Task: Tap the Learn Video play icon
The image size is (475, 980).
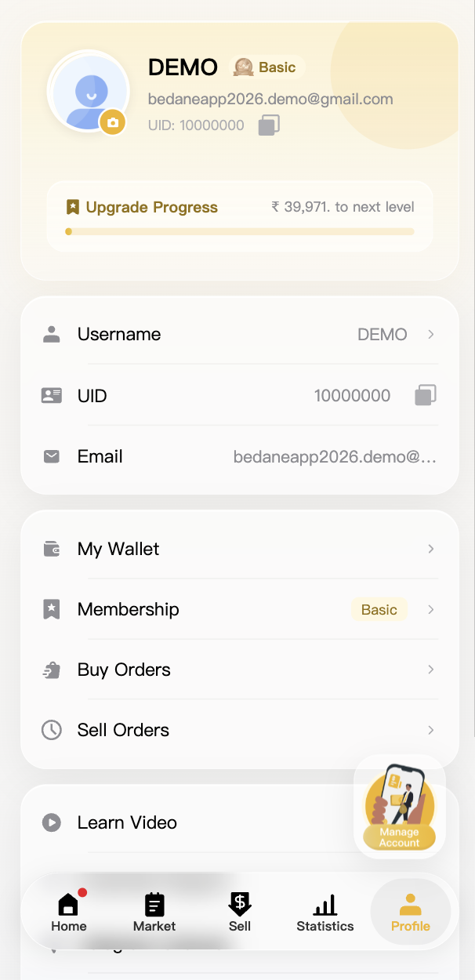Action: pyautogui.click(x=52, y=822)
